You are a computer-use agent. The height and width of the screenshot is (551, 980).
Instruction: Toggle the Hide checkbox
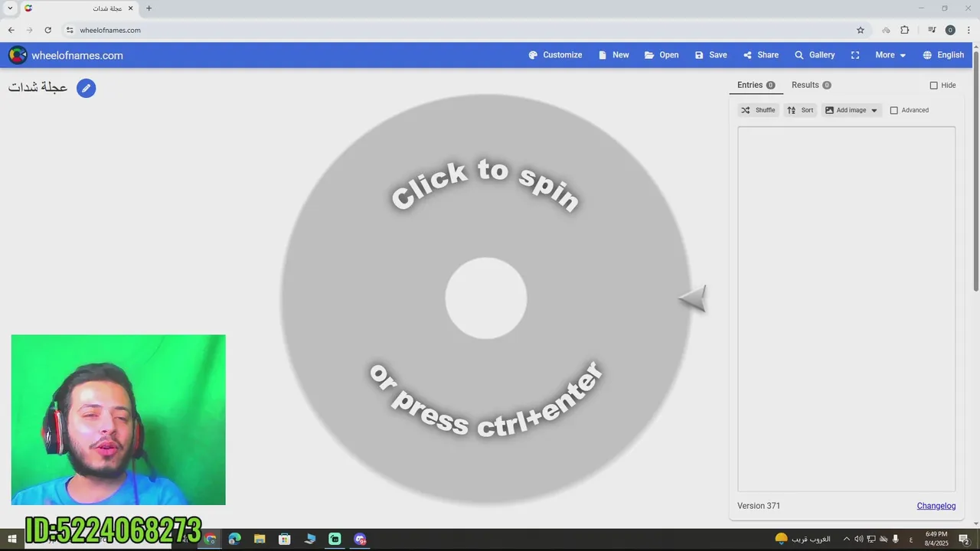pyautogui.click(x=933, y=86)
